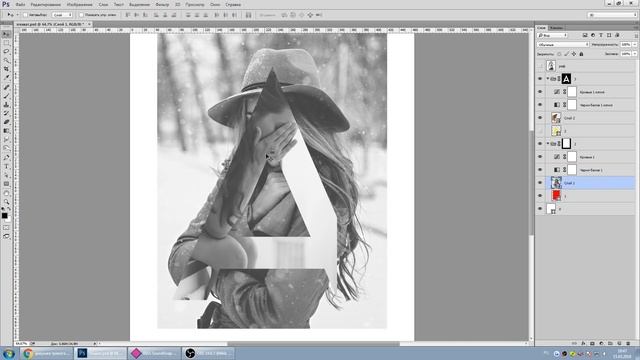Click the layer opacity value field
Image resolution: width=640 pixels, height=360 pixels.
click(626, 44)
